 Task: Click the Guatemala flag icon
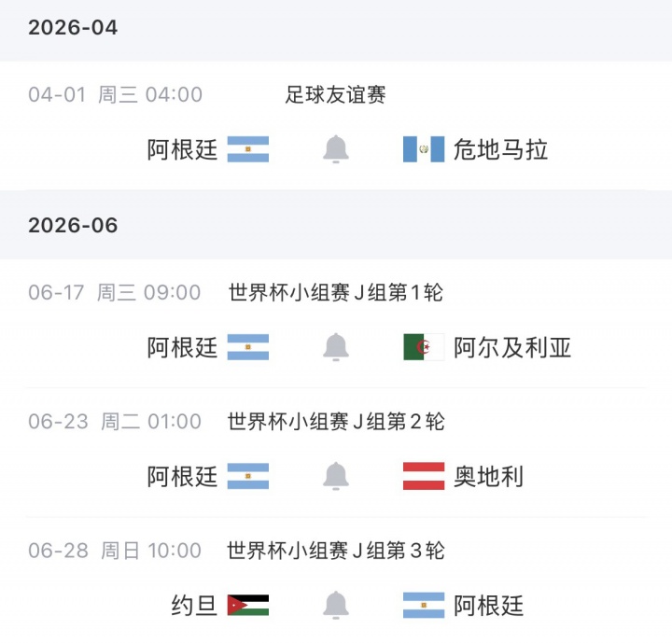click(x=424, y=149)
